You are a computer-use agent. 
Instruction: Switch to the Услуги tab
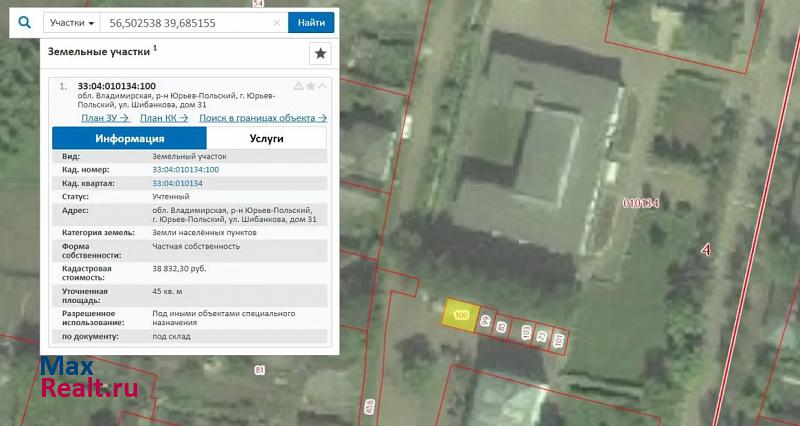point(266,139)
